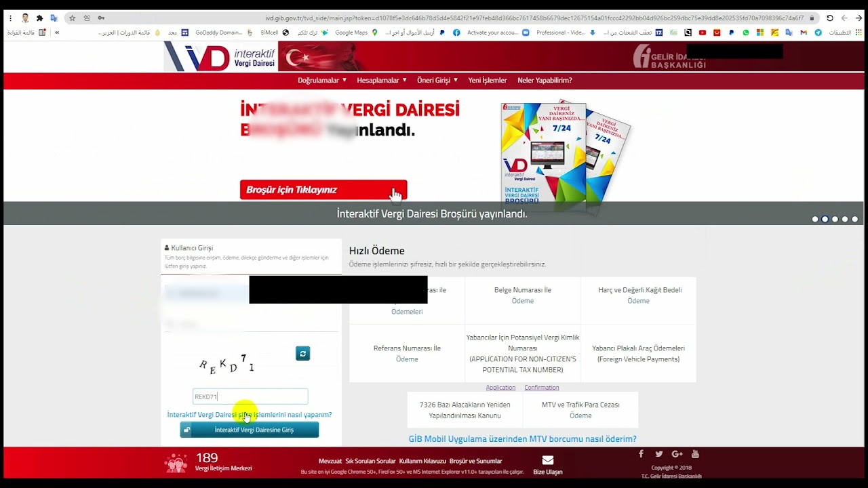
Task: Open the Twitter icon in footer
Action: pos(658,454)
